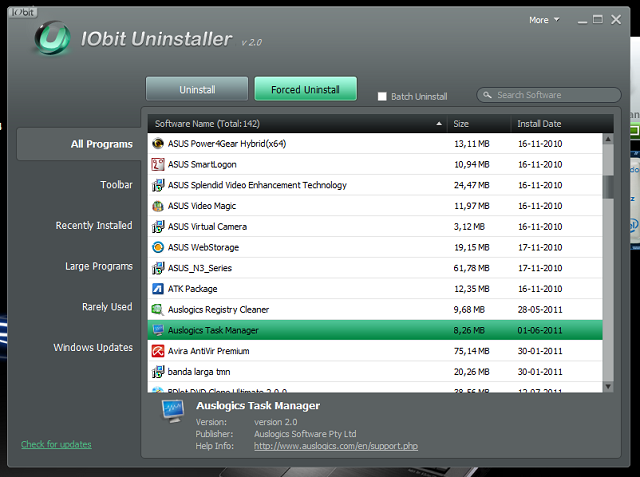The height and width of the screenshot is (477, 640).
Task: Select ASUS Splendid Video Enhancement Technology
Action: (x=375, y=185)
